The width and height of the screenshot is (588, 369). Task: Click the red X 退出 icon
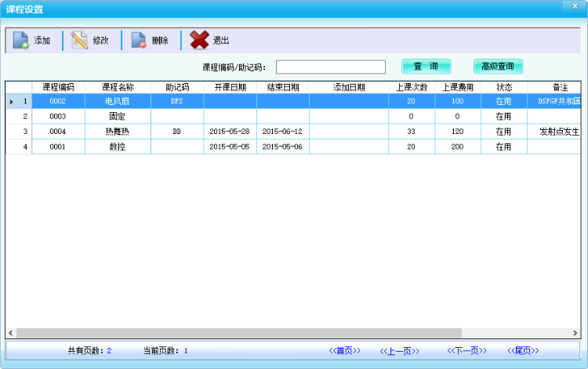[199, 40]
